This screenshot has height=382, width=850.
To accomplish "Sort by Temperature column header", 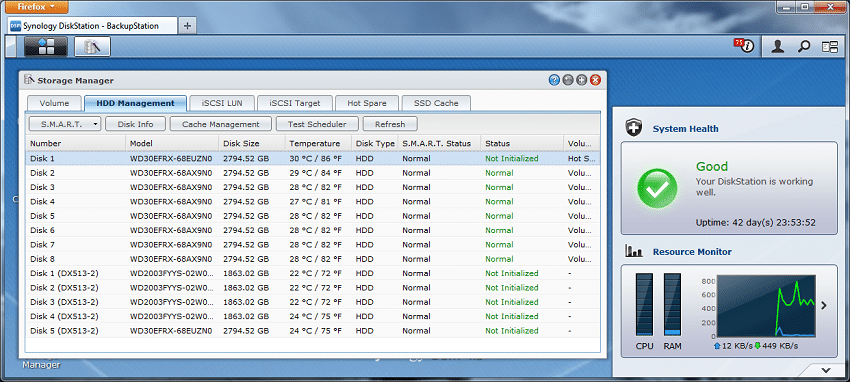I will (x=318, y=144).
